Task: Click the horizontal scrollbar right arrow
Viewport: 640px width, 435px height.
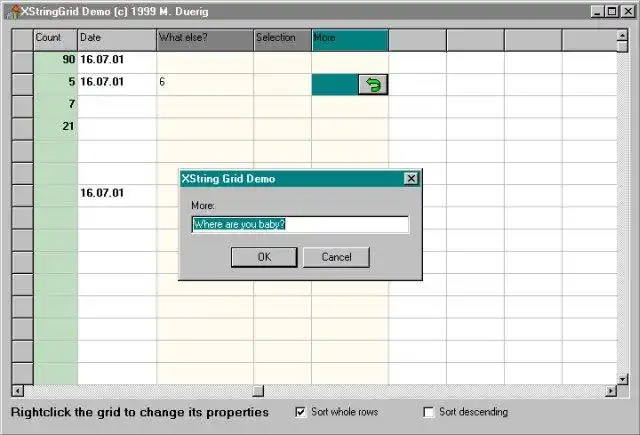Action: (x=611, y=391)
